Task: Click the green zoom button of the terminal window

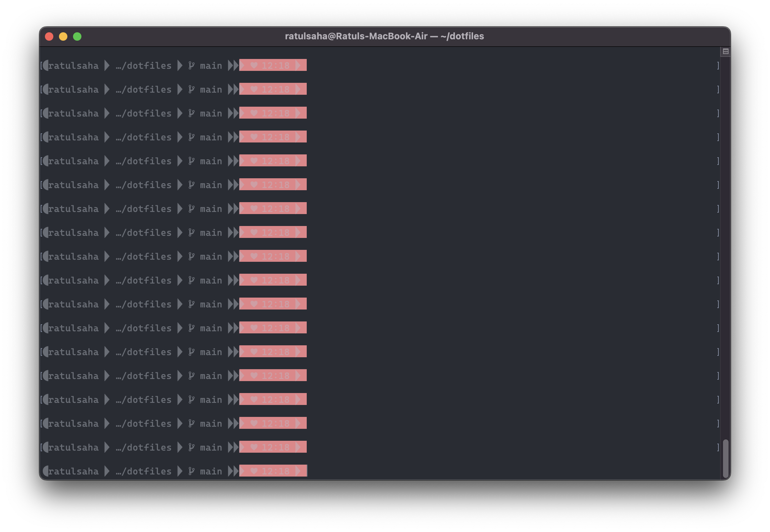Action: (77, 36)
